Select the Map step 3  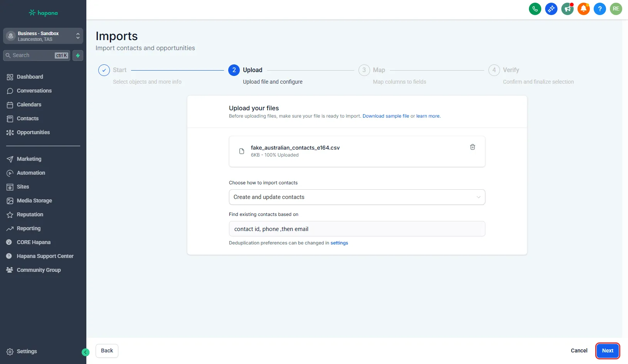tap(364, 70)
